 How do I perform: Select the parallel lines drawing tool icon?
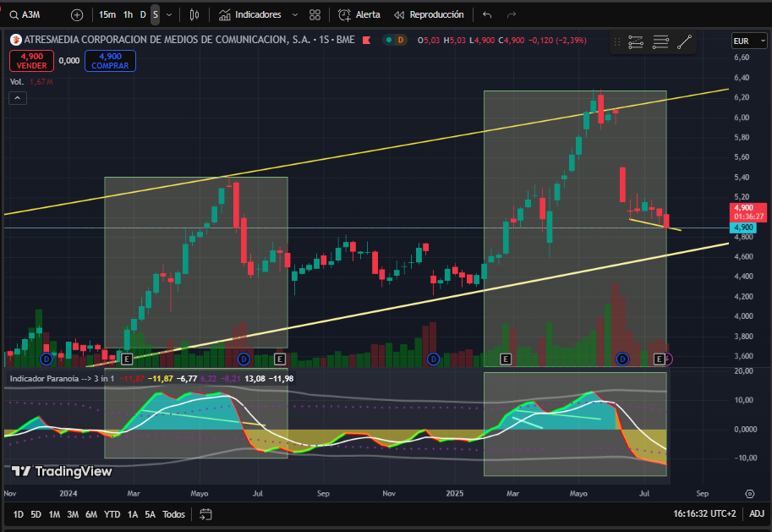coord(660,42)
